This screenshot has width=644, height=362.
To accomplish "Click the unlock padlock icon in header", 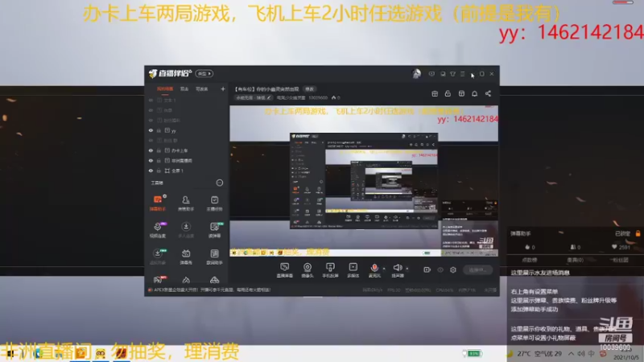I will 448,93.
